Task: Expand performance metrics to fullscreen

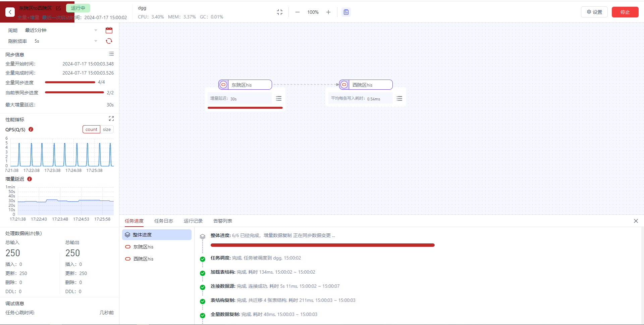Action: (111, 119)
